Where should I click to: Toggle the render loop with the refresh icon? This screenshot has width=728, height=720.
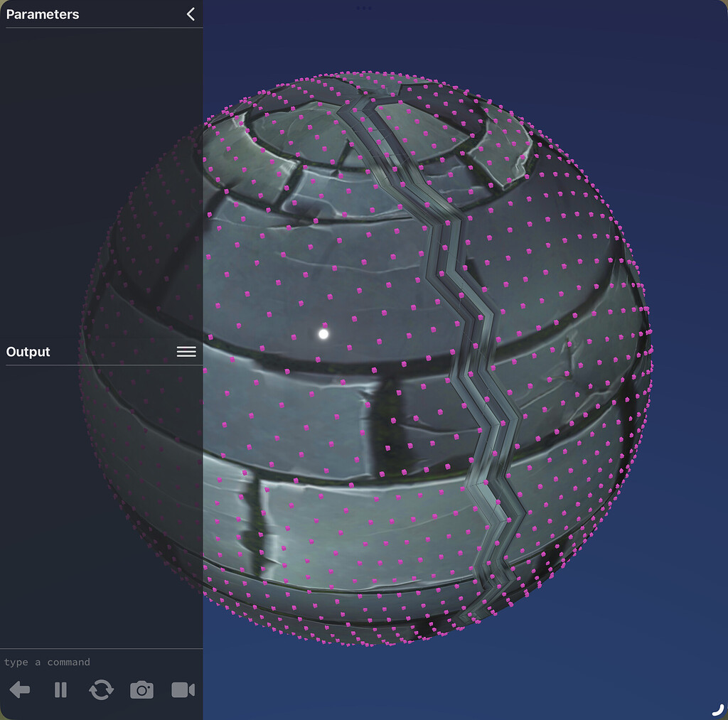tap(101, 689)
